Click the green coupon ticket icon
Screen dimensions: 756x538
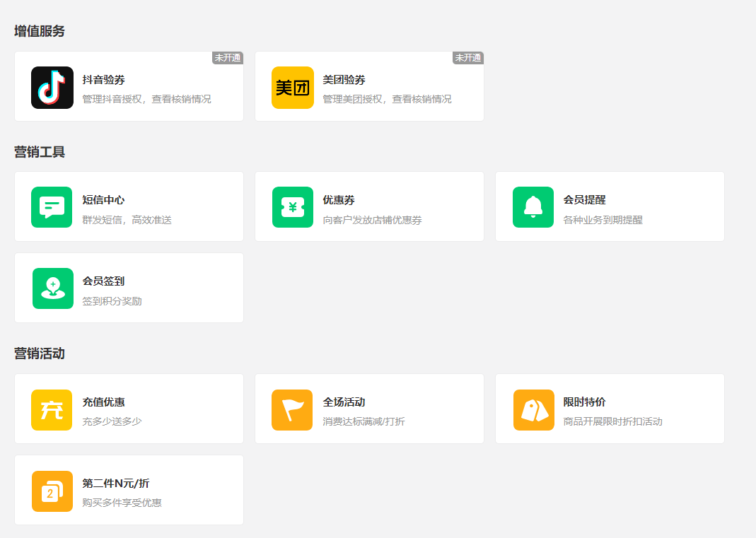292,207
